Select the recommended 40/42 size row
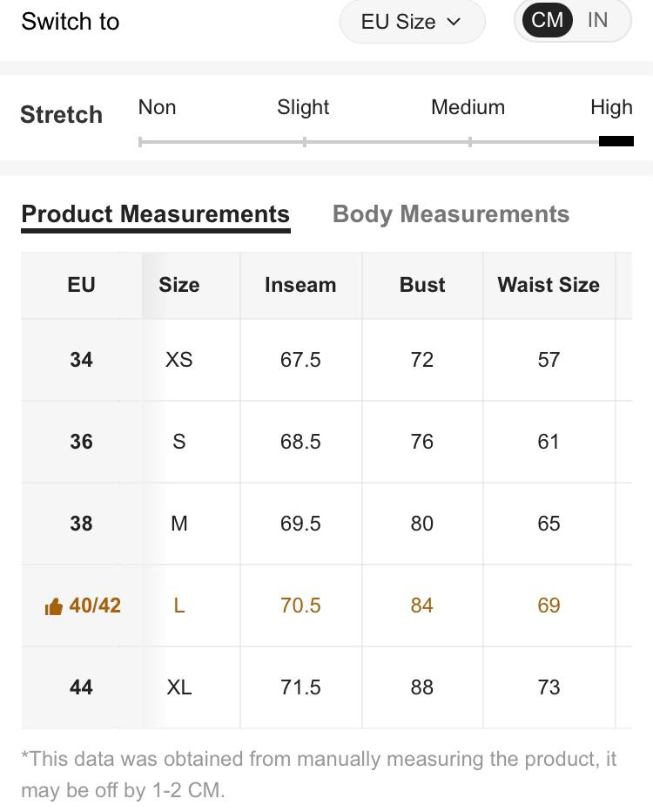Image resolution: width=653 pixels, height=812 pixels. 95,606
